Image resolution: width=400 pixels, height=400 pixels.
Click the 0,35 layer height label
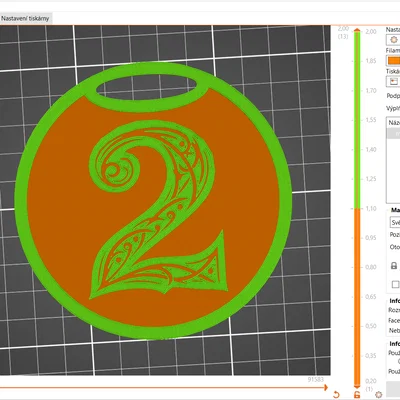(371, 356)
